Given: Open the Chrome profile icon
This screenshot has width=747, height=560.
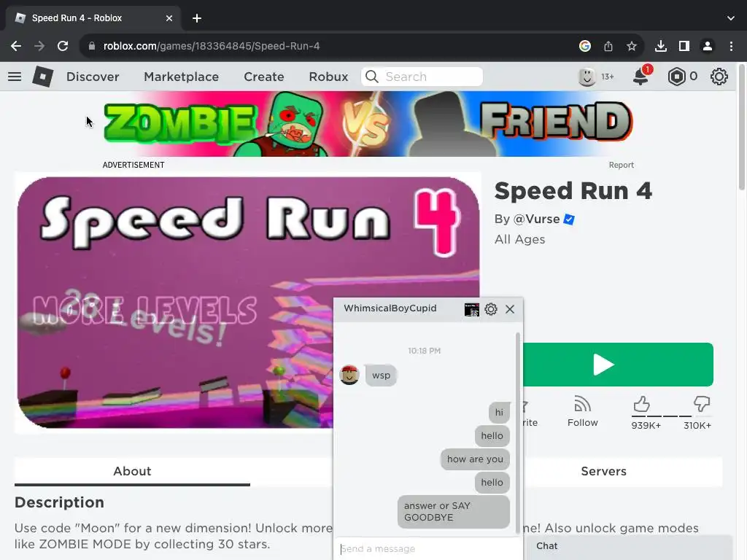Looking at the screenshot, I should pyautogui.click(x=708, y=46).
